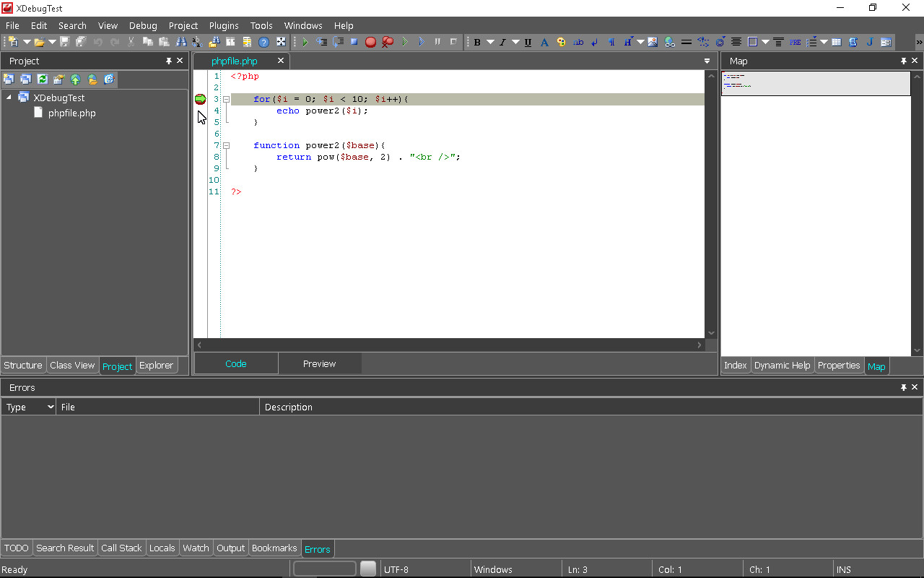Click the Insert line break arrow icon
The width and height of the screenshot is (924, 578).
point(595,42)
